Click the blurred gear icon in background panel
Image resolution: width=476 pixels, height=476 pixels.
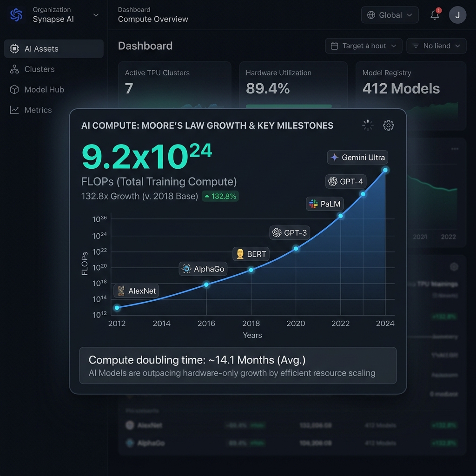[454, 267]
